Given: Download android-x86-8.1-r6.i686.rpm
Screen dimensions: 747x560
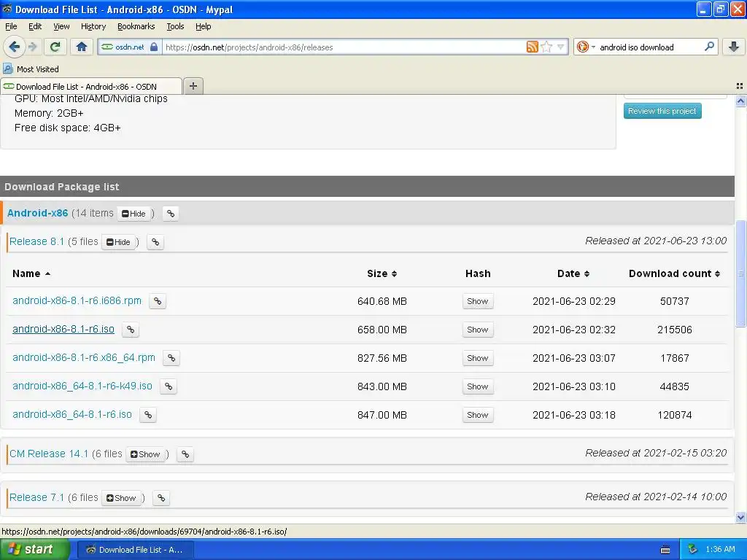Looking at the screenshot, I should tap(77, 301).
